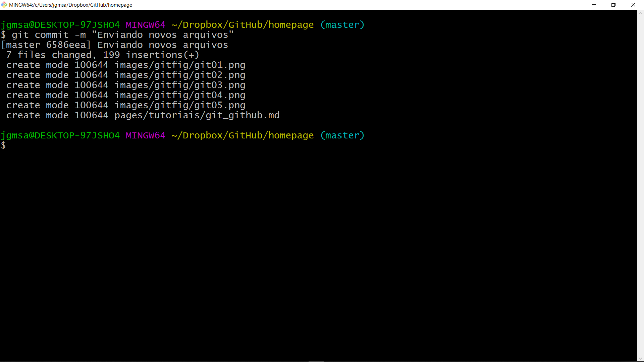The image size is (644, 362).
Task: Click the images/gitfig/git05.png line
Action: [x=126, y=105]
